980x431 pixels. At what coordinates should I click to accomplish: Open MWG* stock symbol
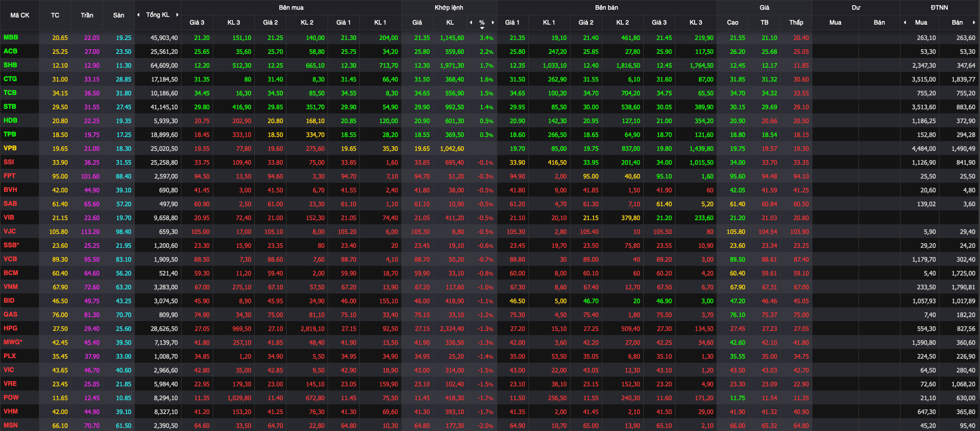[13, 342]
